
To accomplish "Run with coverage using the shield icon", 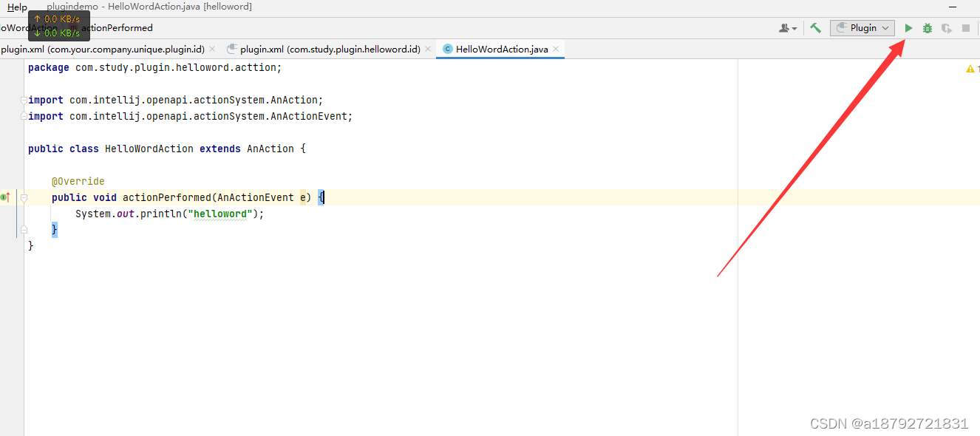I will coord(947,28).
